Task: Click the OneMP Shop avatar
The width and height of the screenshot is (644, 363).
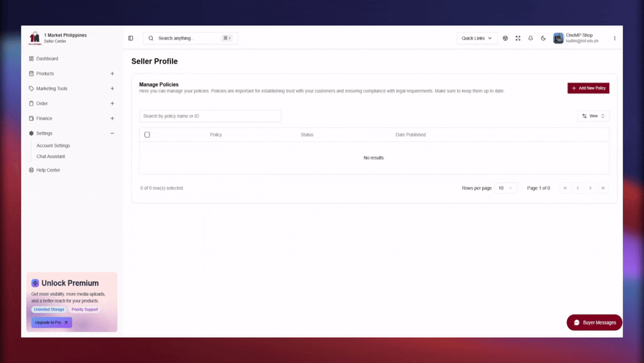Action: 558,38
